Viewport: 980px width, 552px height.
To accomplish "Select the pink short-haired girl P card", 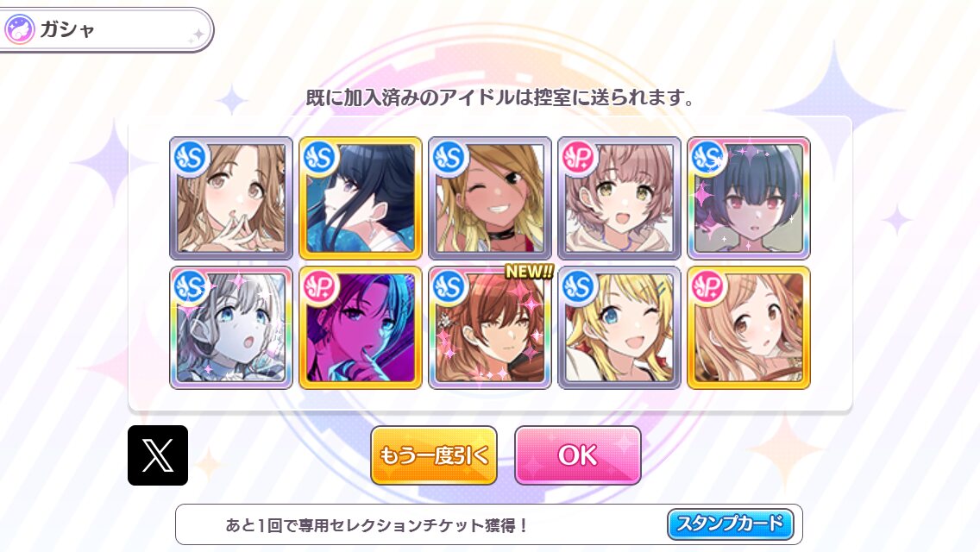I will [619, 198].
